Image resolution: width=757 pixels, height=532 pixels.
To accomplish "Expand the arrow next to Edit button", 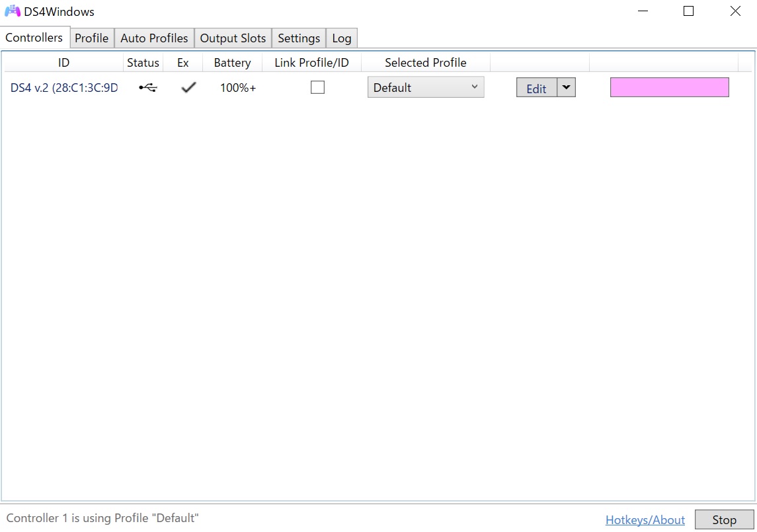I will point(566,88).
